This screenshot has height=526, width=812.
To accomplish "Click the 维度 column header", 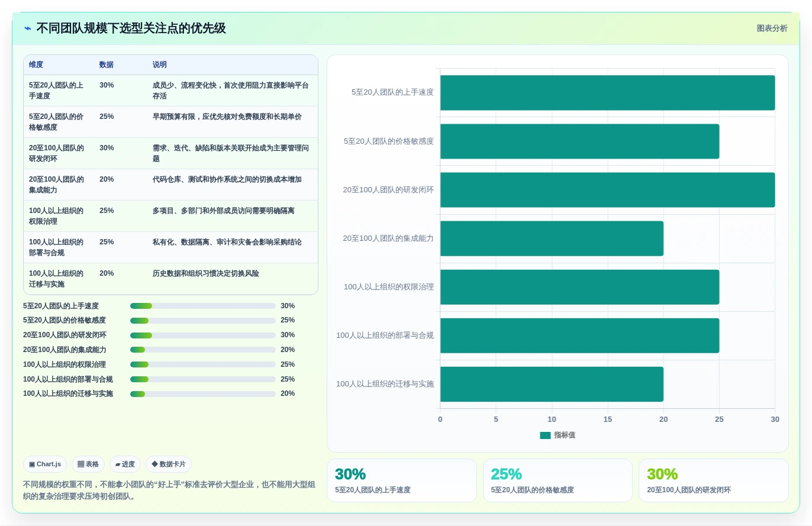I will [x=36, y=64].
